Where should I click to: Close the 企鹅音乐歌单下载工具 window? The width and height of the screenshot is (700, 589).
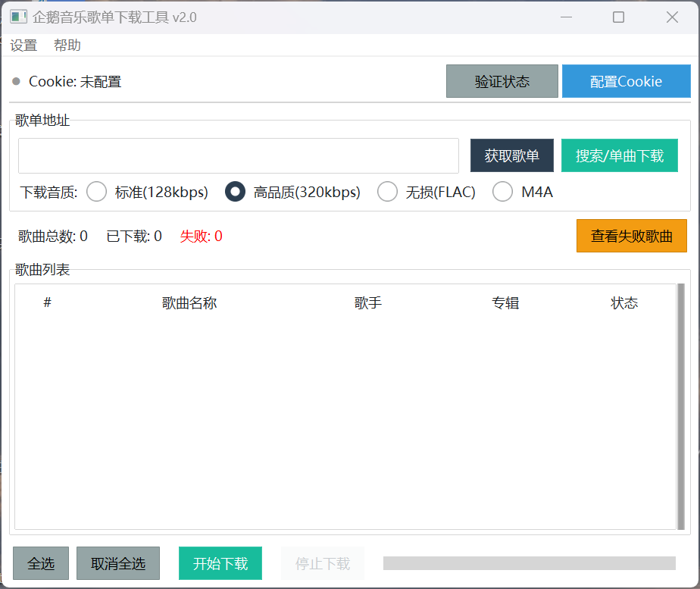tap(672, 17)
